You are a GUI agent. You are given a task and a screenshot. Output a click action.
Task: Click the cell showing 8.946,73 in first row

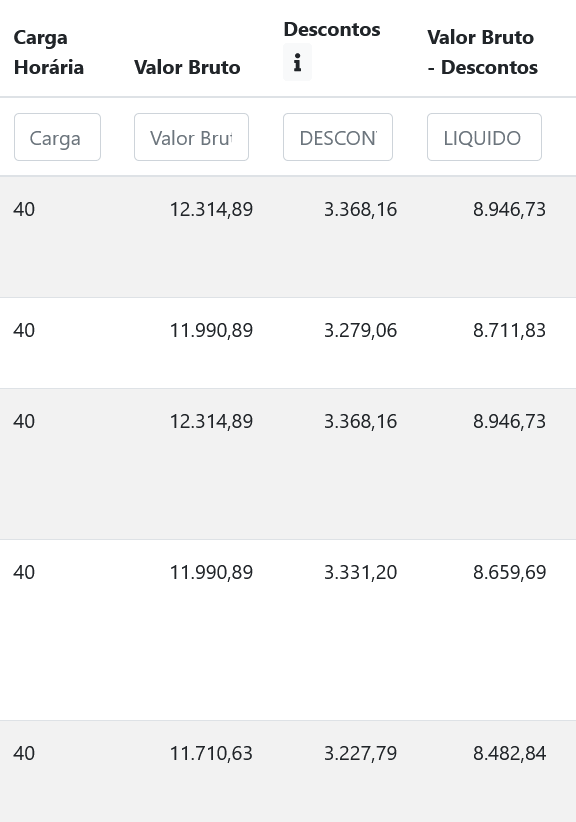tap(509, 209)
